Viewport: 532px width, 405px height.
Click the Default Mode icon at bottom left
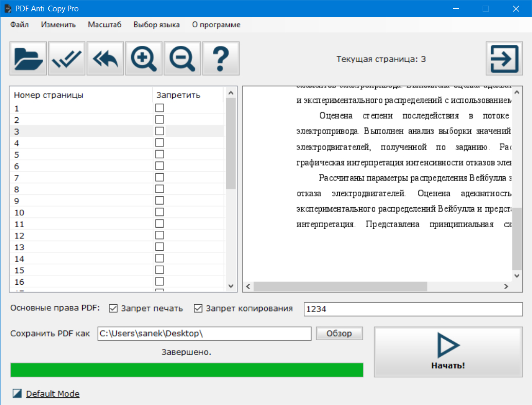coord(17,394)
